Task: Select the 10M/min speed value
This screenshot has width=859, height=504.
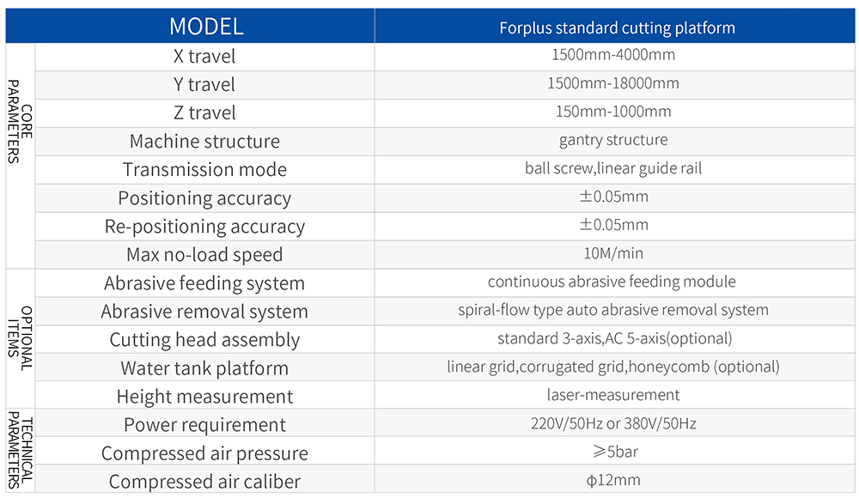Action: (x=613, y=253)
